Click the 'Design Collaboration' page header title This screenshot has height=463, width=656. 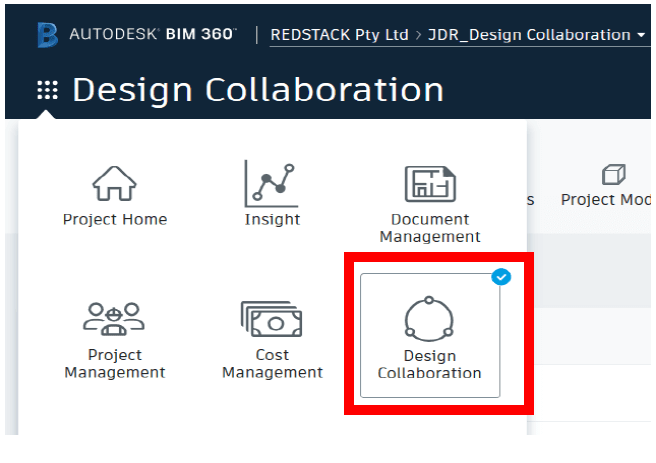258,90
